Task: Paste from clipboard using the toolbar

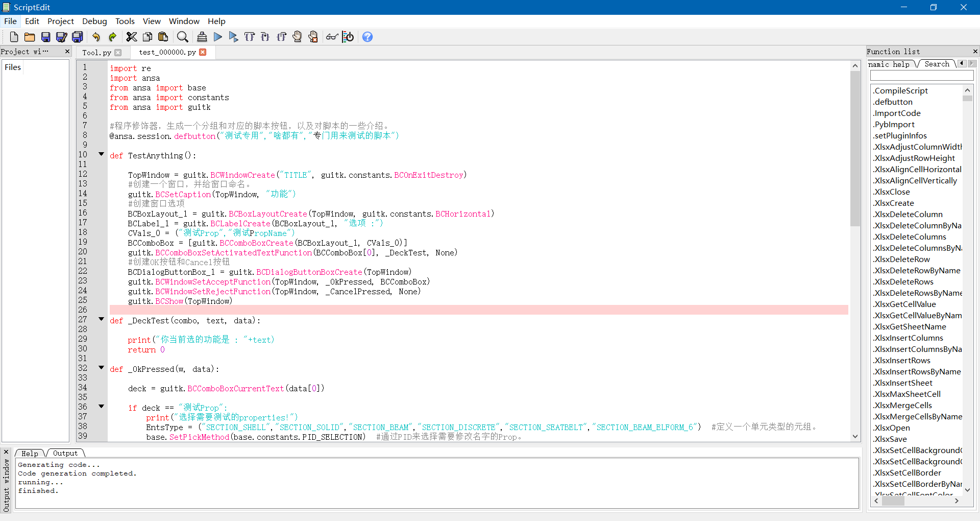Action: tap(163, 37)
